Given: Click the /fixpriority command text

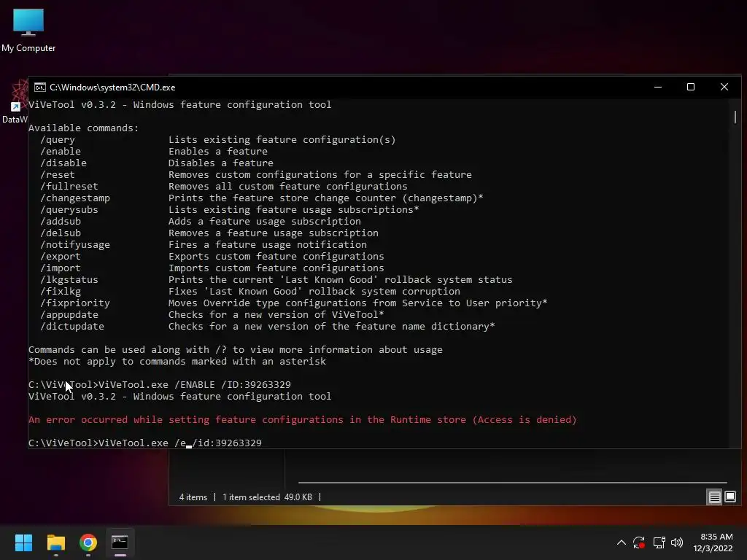Looking at the screenshot, I should [x=75, y=303].
